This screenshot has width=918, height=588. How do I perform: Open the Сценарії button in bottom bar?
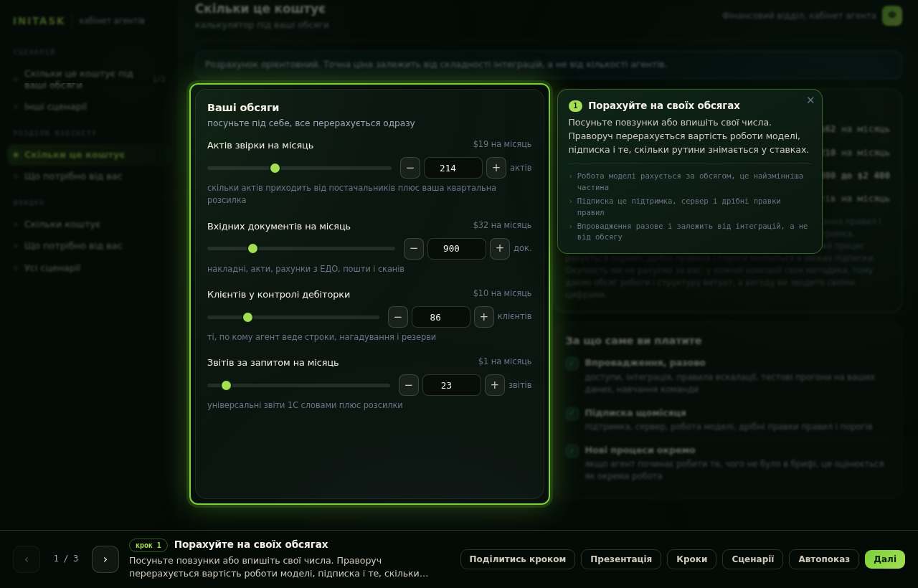[752, 559]
